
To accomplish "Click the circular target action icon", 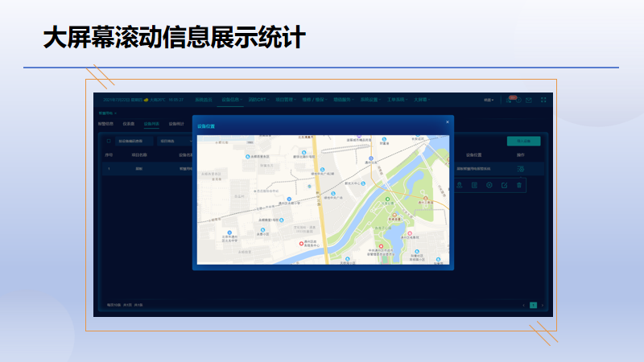I will 489,185.
